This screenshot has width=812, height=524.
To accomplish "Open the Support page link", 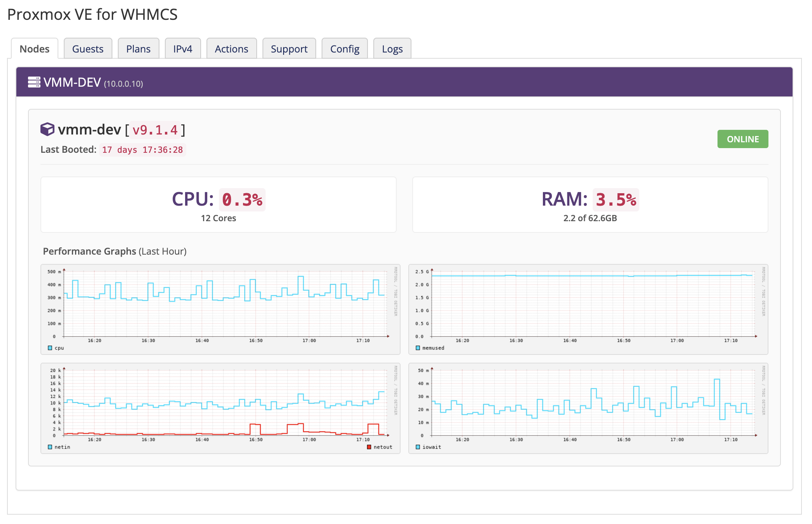I will coord(289,49).
